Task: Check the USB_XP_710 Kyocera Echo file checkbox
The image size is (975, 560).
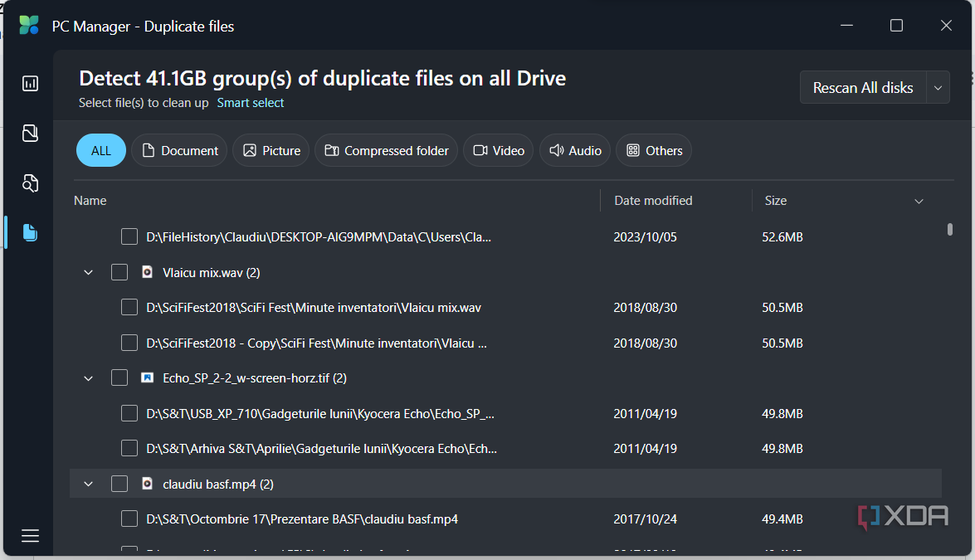Action: coord(129,413)
